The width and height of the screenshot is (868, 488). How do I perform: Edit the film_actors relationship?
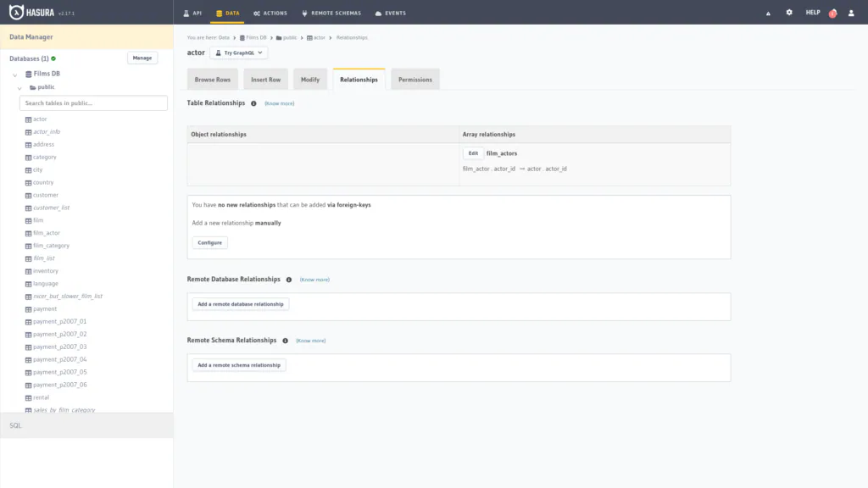click(x=473, y=153)
